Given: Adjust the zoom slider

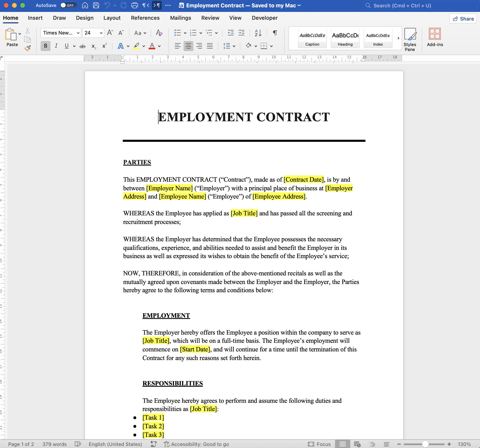Looking at the screenshot, I should click(x=426, y=444).
